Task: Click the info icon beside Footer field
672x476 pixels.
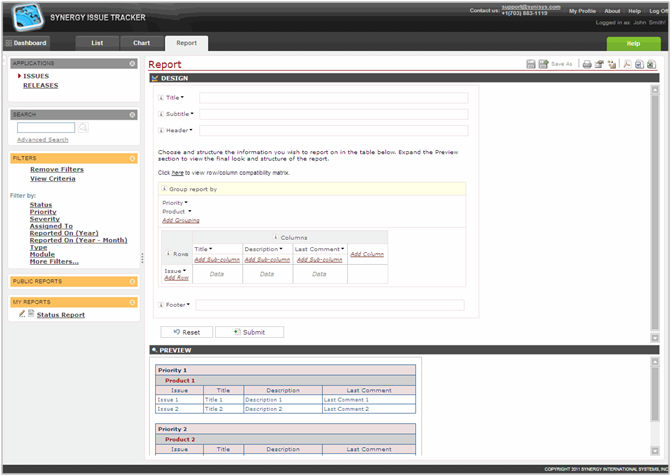Action: click(161, 305)
